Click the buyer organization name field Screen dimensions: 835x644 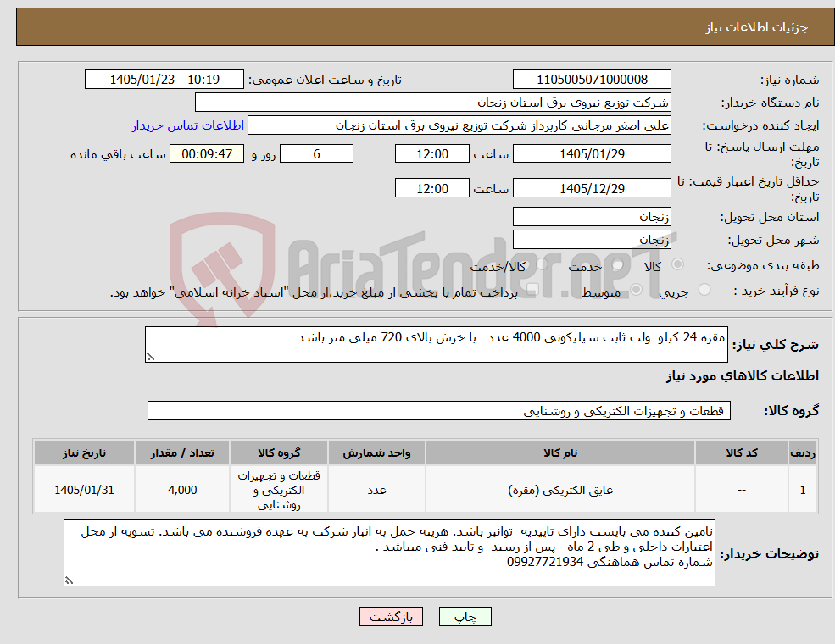(432, 103)
